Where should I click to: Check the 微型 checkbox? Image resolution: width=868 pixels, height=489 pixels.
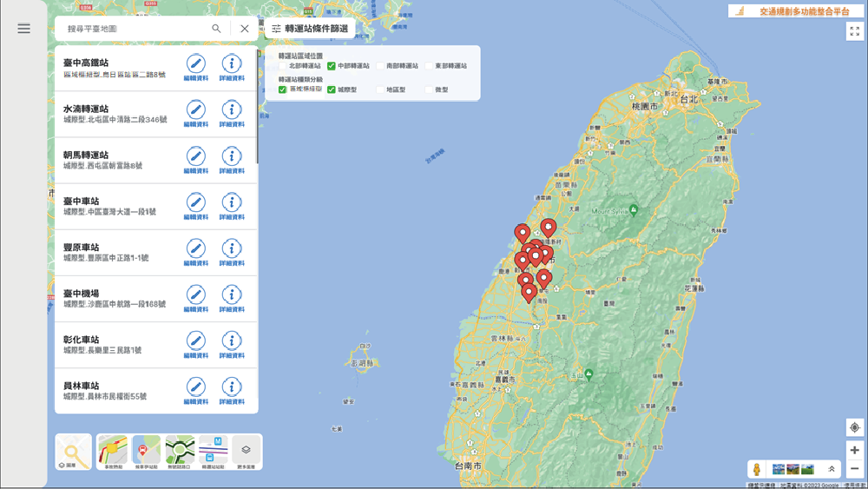(429, 89)
